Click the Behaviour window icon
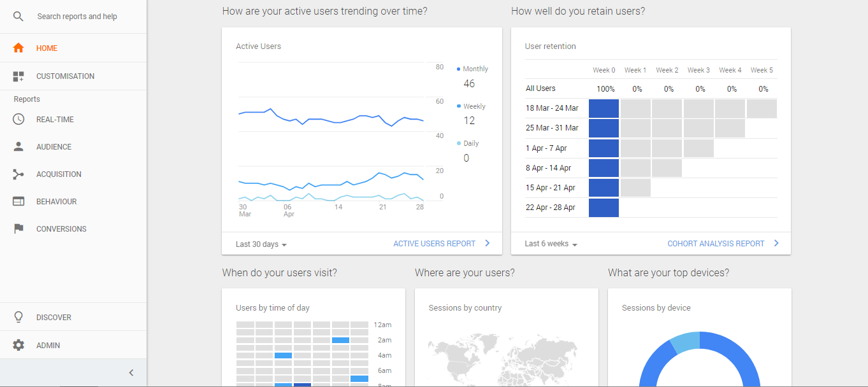The height and width of the screenshot is (387, 868). 18,201
